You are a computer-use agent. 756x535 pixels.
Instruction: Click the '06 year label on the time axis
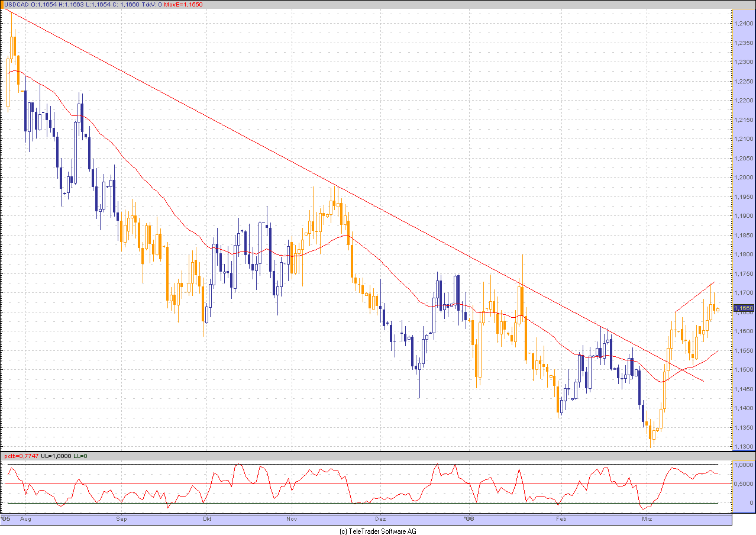470,518
